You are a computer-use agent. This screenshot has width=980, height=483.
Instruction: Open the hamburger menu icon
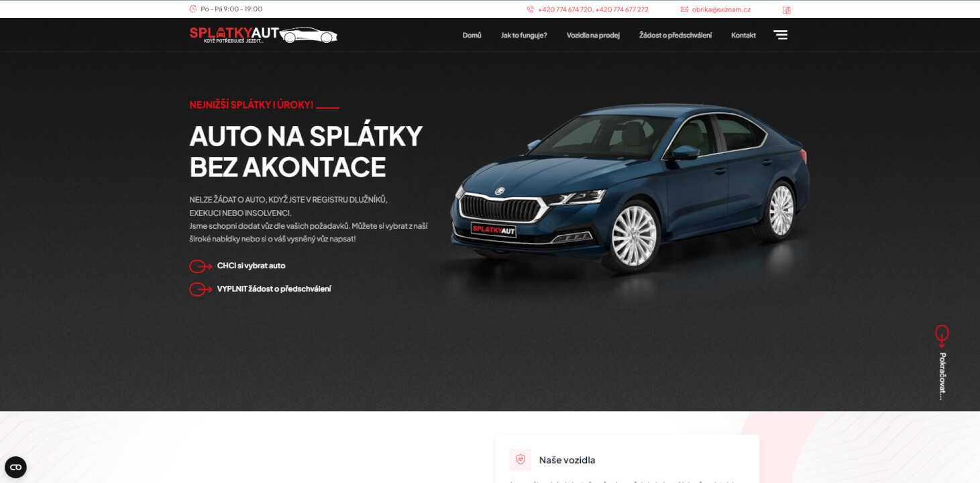coord(780,35)
